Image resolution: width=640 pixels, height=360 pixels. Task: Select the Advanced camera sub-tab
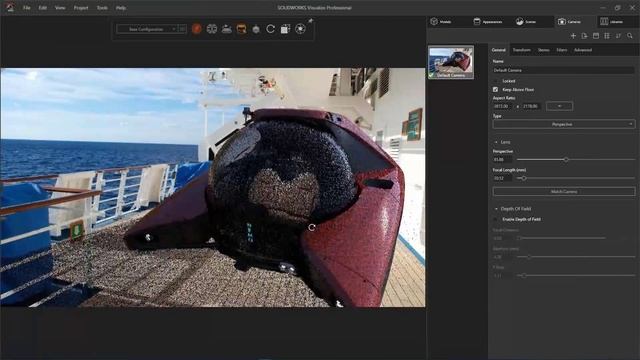coord(583,50)
